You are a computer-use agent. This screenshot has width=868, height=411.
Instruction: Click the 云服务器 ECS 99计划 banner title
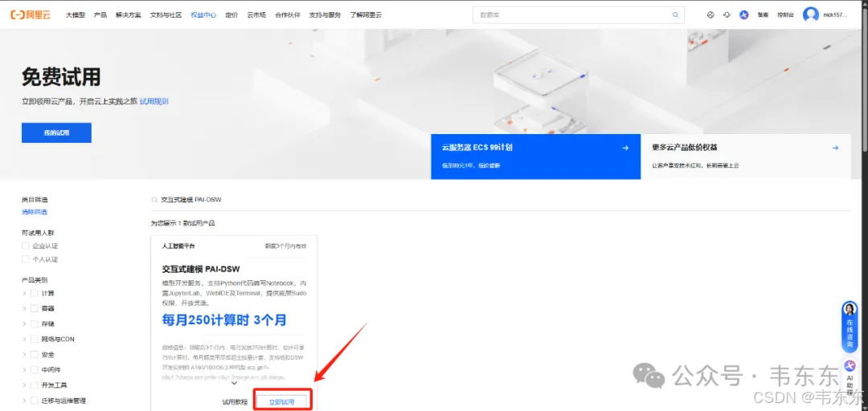(x=477, y=148)
